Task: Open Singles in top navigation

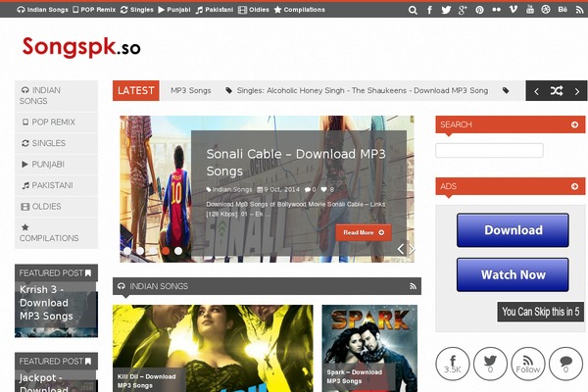Action: [137, 10]
